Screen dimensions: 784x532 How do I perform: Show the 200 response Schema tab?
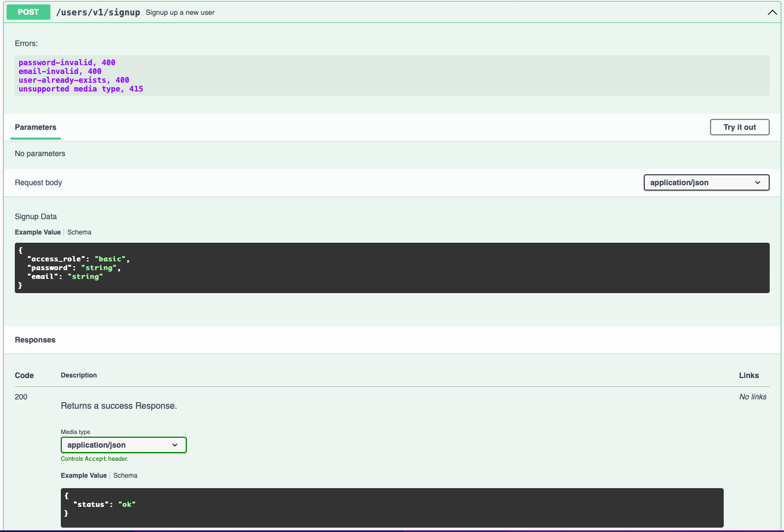click(x=125, y=476)
